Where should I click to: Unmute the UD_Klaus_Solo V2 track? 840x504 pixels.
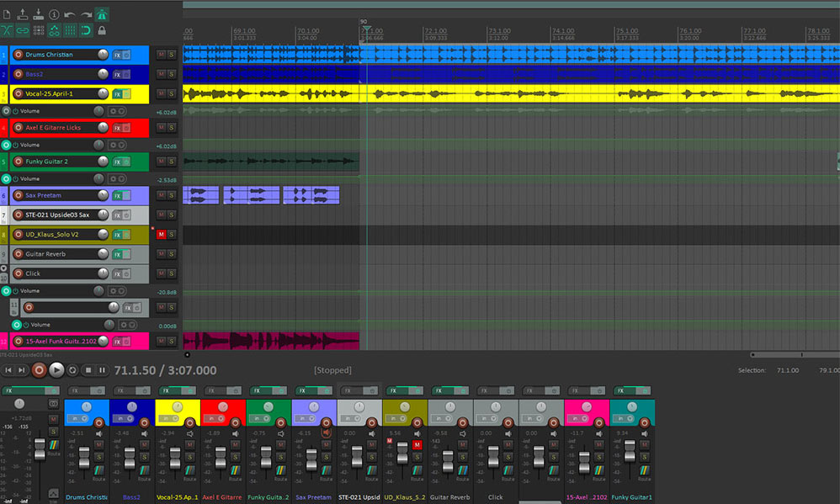(161, 235)
